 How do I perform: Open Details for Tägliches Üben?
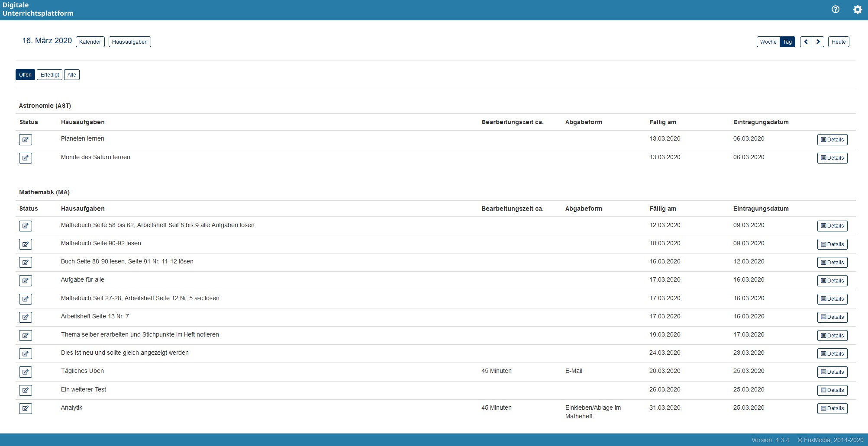coord(832,372)
